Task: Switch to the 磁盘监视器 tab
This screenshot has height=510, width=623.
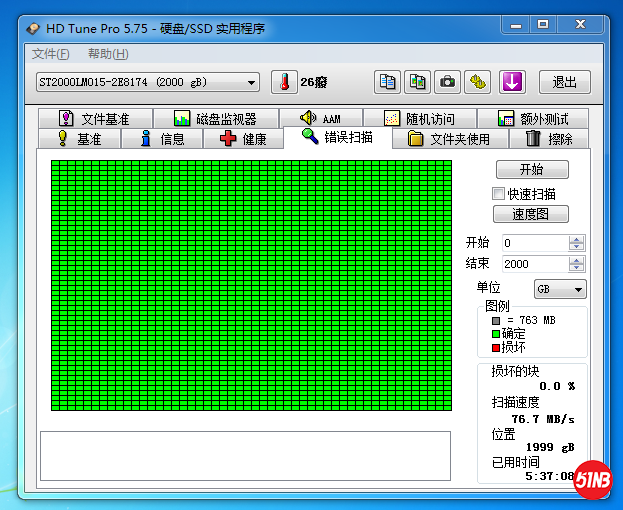Action: pyautogui.click(x=214, y=119)
